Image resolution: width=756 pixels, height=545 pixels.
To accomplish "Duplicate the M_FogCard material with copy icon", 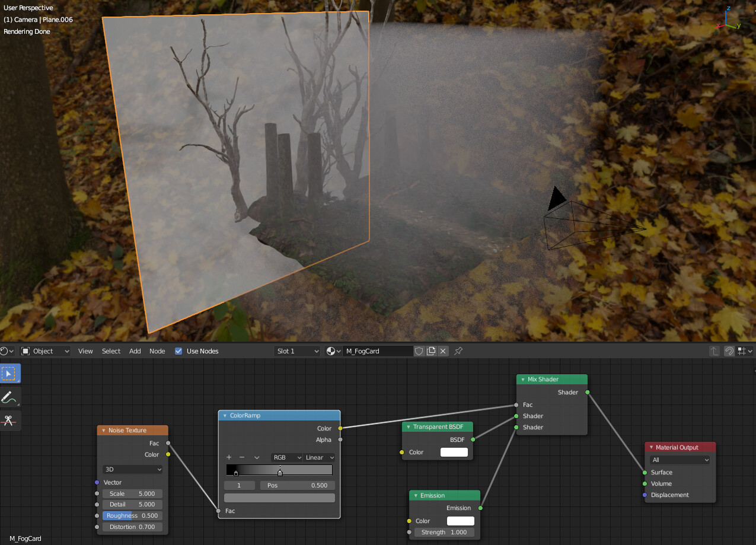I will point(431,351).
